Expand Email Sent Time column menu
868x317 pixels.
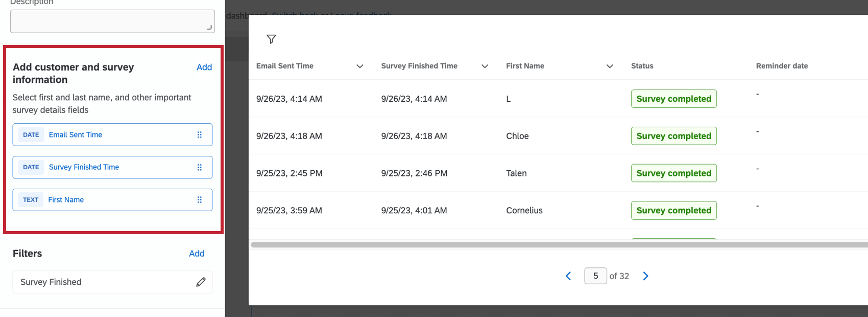tap(360, 66)
